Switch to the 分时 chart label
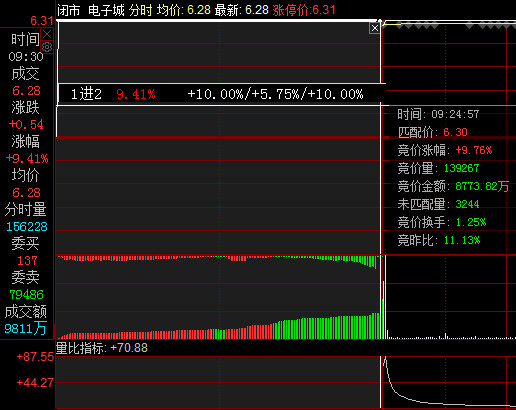Image resolution: width=516 pixels, height=410 pixels. (141, 10)
